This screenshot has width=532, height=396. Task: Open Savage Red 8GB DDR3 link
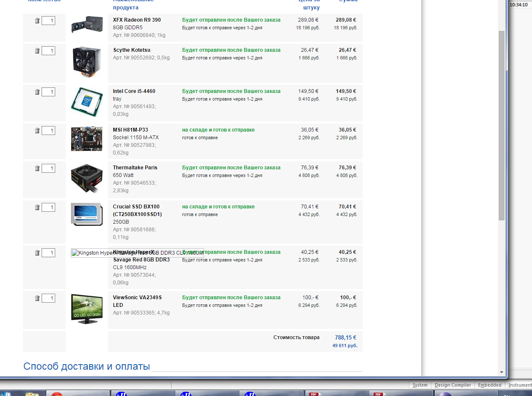pos(141,260)
